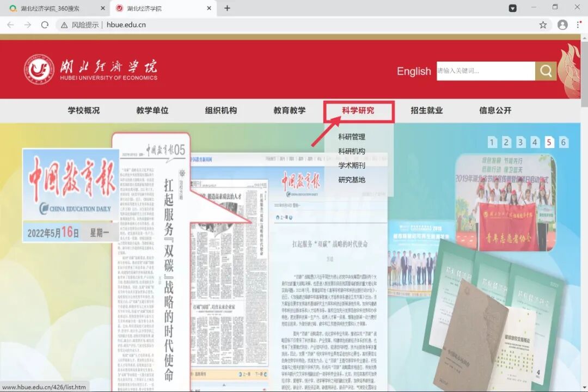Image resolution: width=588 pixels, height=392 pixels.
Task: Open the 教学单位 menu
Action: (x=152, y=111)
